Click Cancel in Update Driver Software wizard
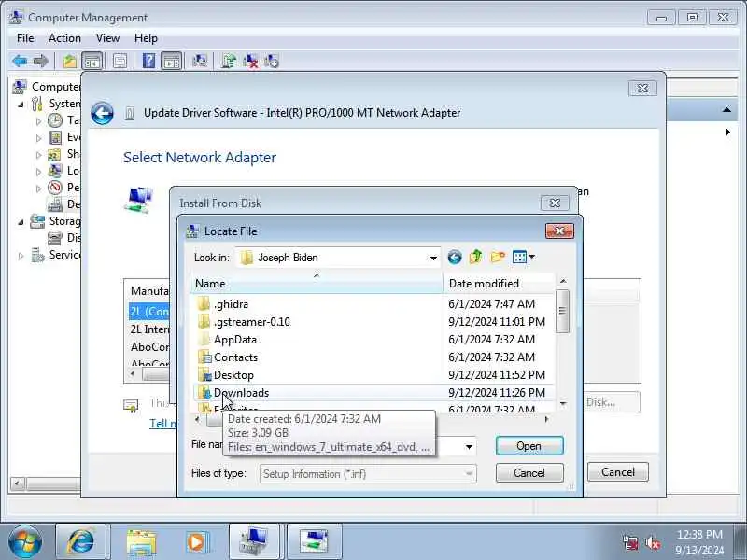Viewport: 747px width, 560px height. click(618, 472)
